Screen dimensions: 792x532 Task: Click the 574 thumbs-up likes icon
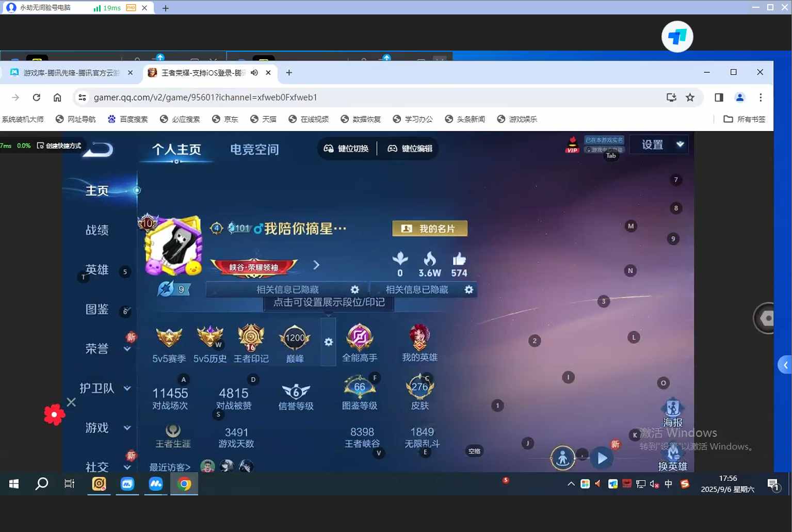coord(459,259)
